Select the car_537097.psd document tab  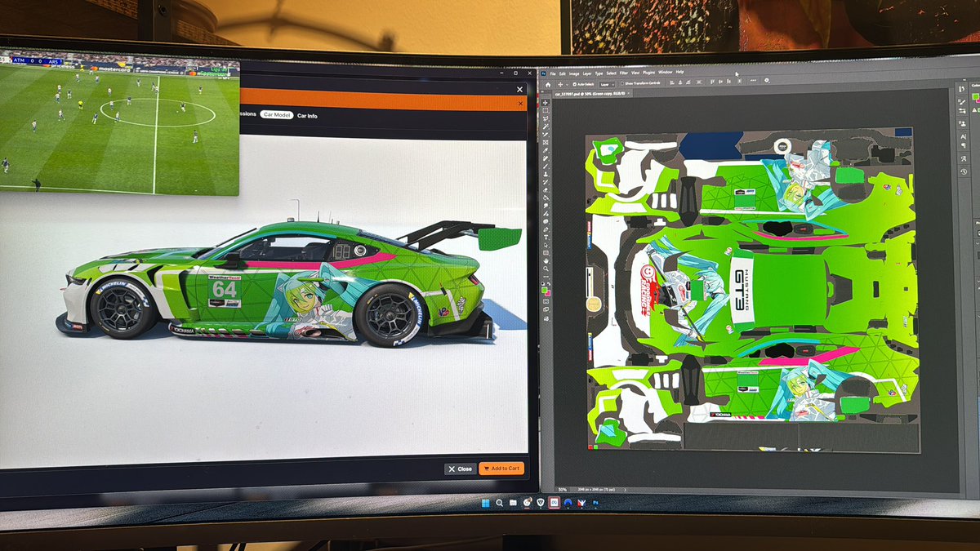coord(590,93)
